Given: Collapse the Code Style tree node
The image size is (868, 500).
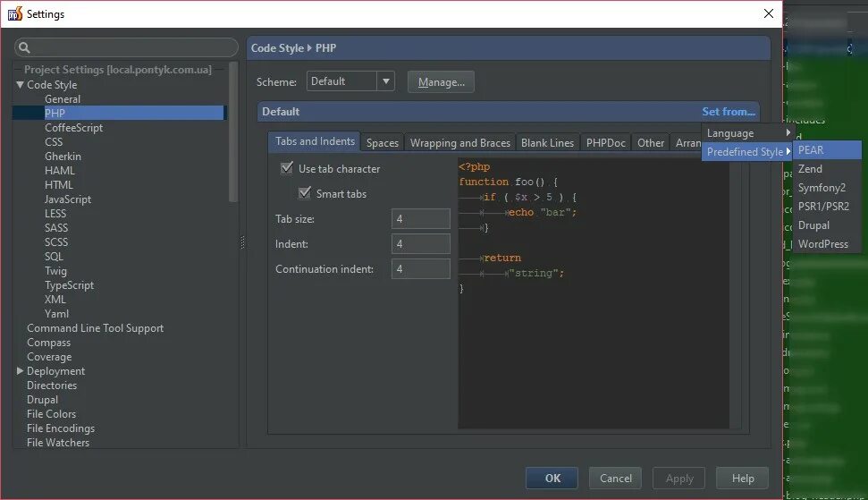Looking at the screenshot, I should point(20,85).
